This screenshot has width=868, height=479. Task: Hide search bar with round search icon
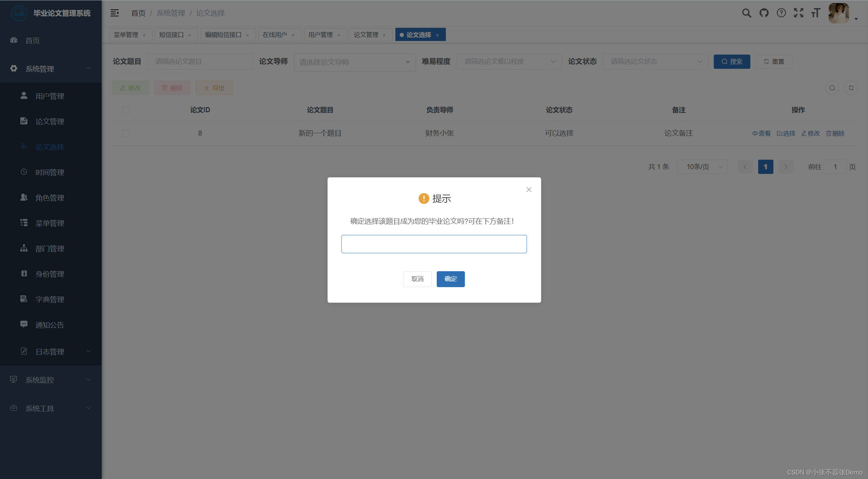click(x=832, y=88)
